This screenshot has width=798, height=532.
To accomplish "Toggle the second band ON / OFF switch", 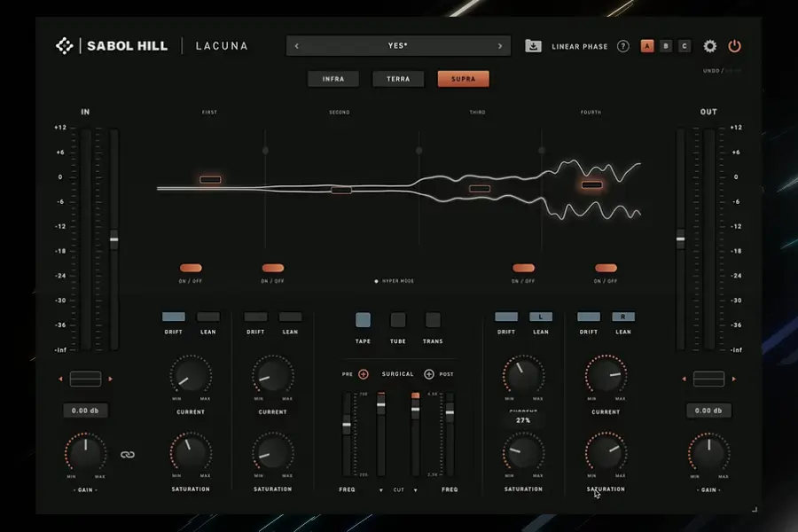I will [x=273, y=268].
